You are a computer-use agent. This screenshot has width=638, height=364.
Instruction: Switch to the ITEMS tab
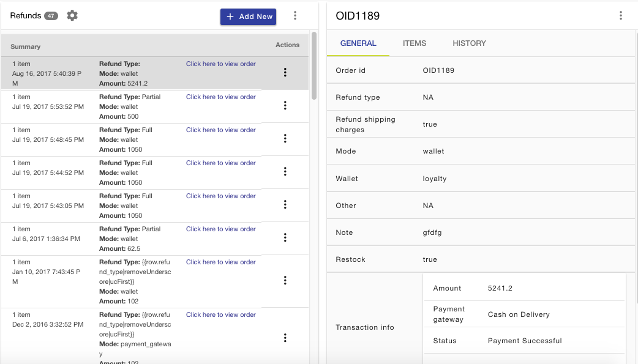click(x=415, y=43)
